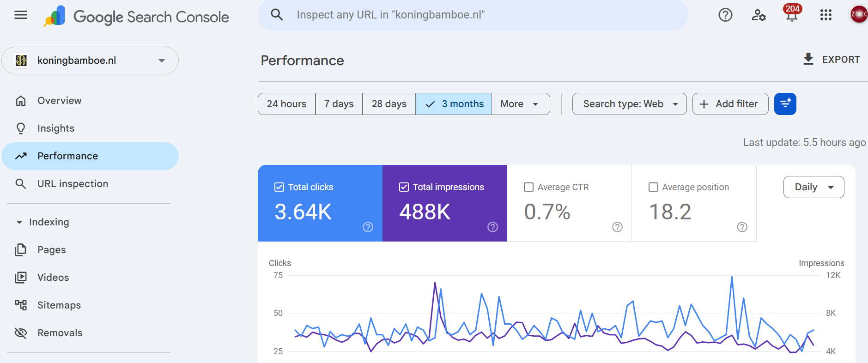
Task: Open Search type: Web dropdown
Action: pos(629,104)
